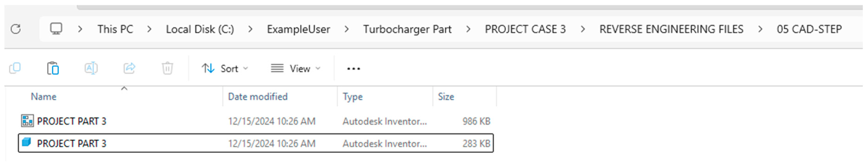868x166 pixels.
Task: Click the Paste clipboard icon
Action: tap(53, 69)
